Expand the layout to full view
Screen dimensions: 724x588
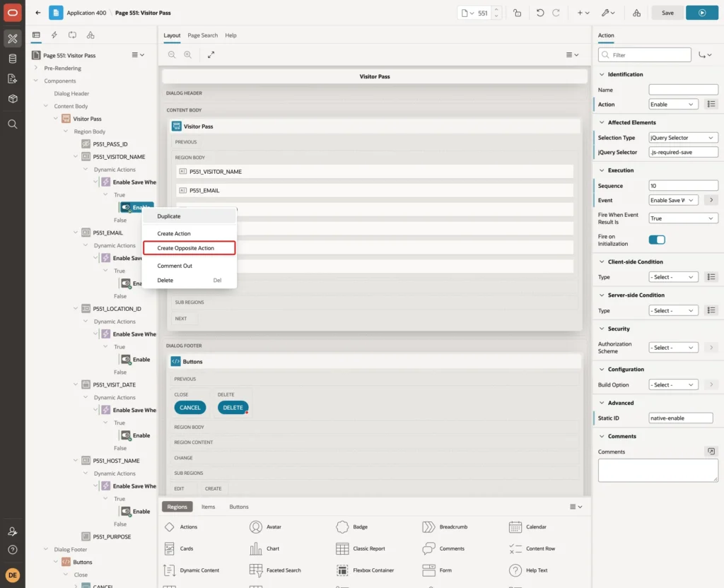211,55
